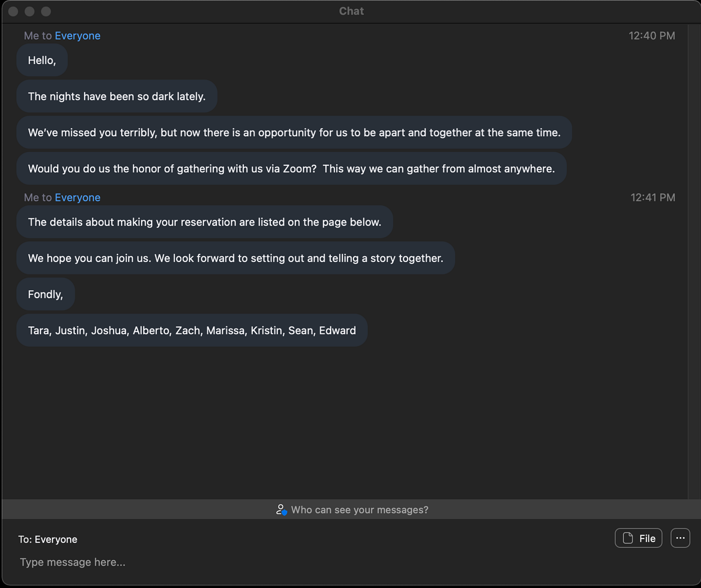Close the Chat window
701x588 pixels.
pos(14,11)
